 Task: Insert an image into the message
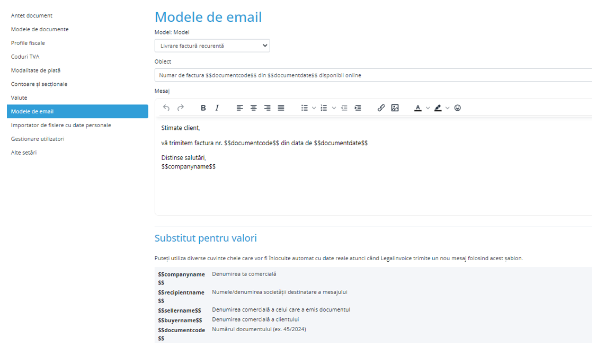click(395, 108)
